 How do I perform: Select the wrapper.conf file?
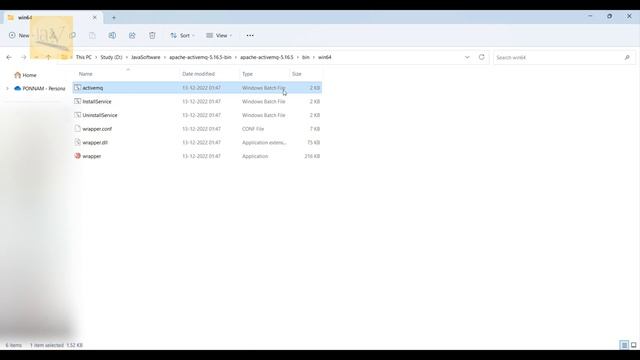[197, 129]
